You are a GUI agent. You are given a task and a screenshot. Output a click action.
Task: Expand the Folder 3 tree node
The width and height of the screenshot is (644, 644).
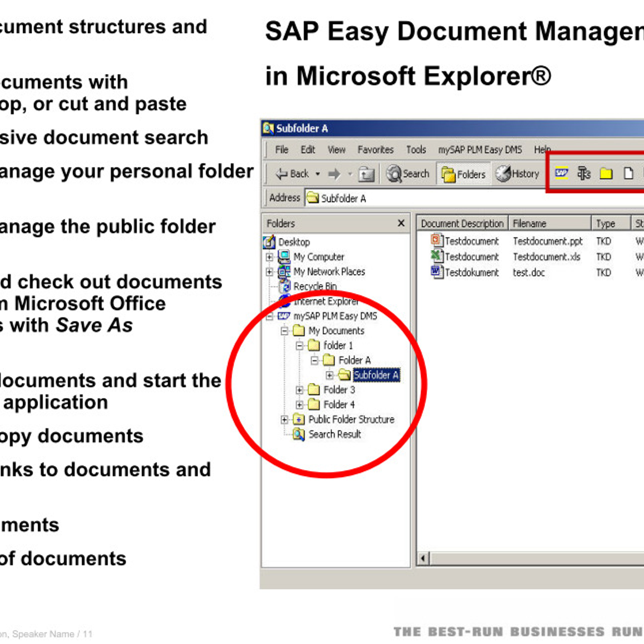point(299,390)
